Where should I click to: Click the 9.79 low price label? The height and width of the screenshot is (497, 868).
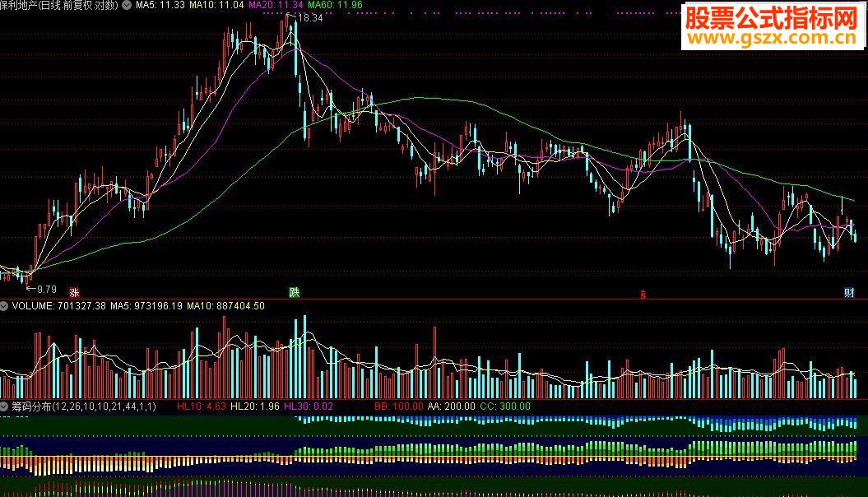pos(47,289)
